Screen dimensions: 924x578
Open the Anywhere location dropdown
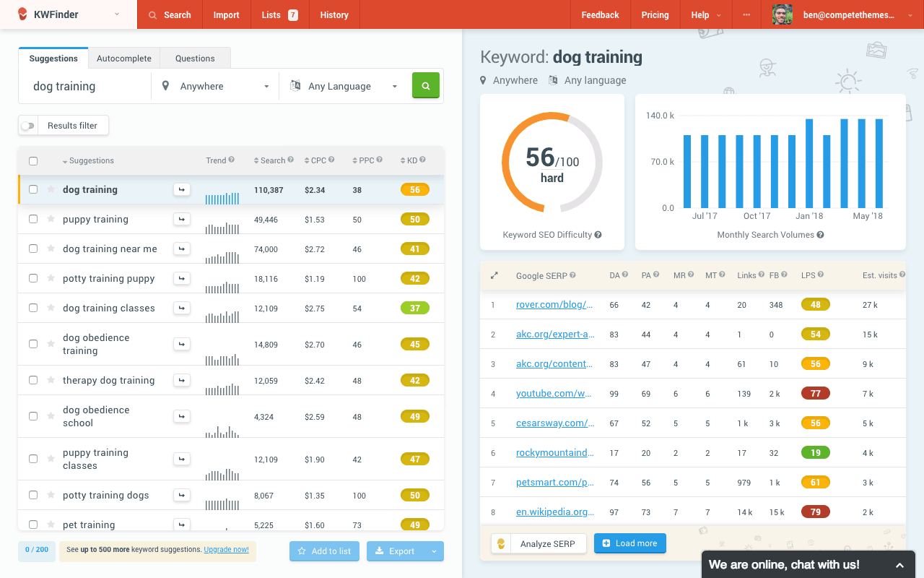[215, 86]
